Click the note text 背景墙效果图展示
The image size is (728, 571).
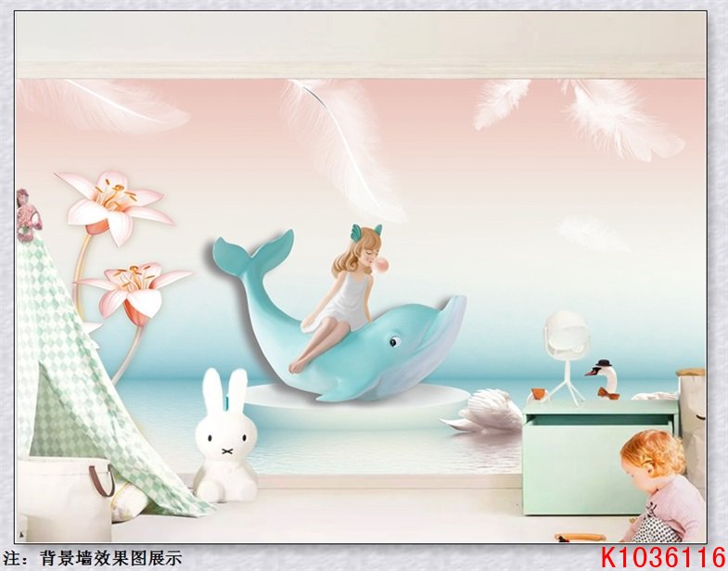click(x=111, y=558)
